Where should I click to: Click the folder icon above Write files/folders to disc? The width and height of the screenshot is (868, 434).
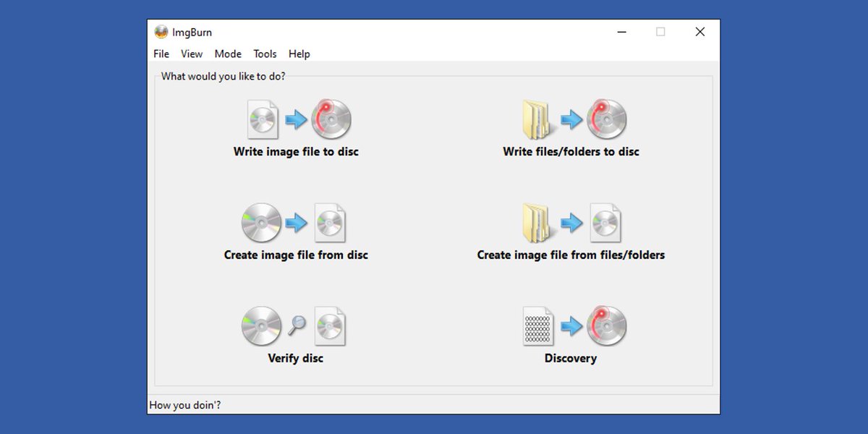539,119
